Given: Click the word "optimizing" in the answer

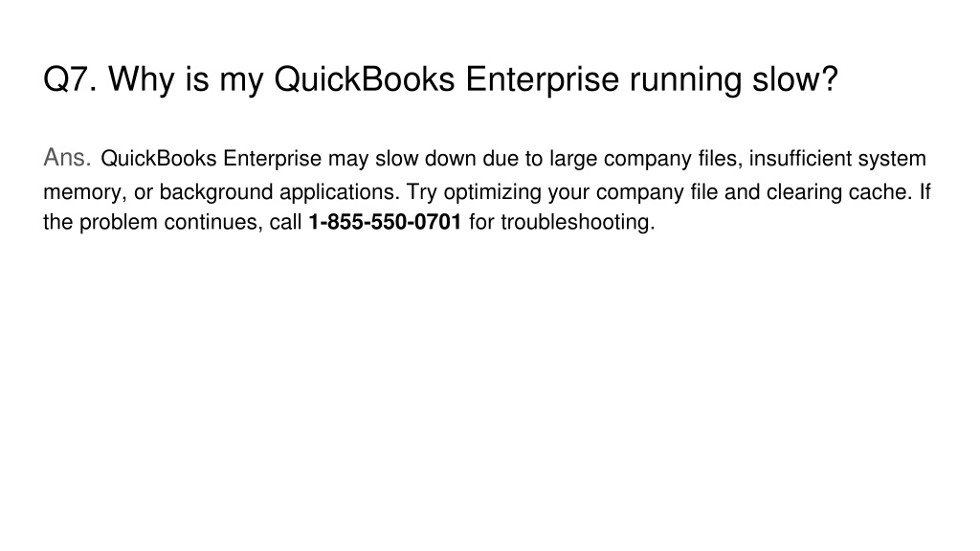Looking at the screenshot, I should click(x=492, y=191).
